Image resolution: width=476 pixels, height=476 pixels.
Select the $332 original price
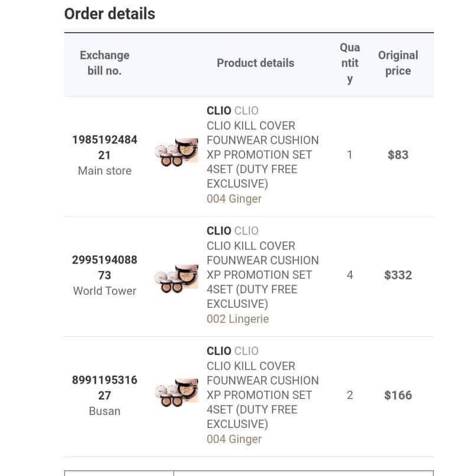(x=398, y=275)
